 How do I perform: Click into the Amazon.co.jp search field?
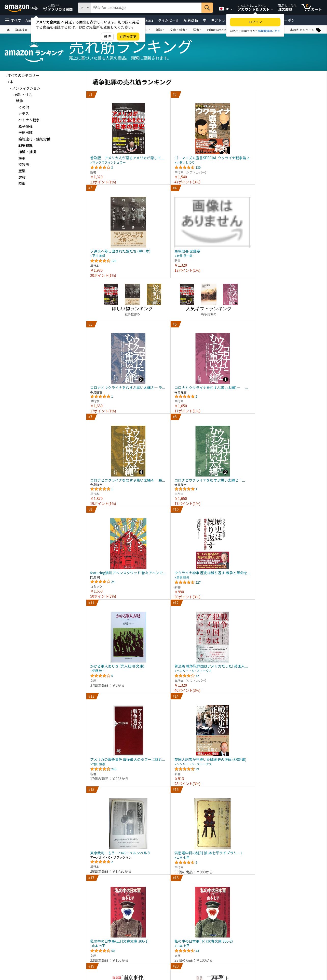[x=146, y=8]
